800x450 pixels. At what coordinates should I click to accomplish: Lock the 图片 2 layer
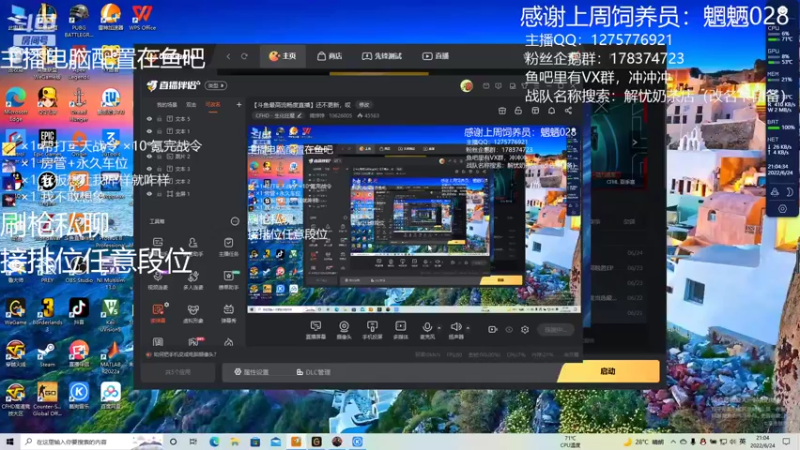pos(159,157)
